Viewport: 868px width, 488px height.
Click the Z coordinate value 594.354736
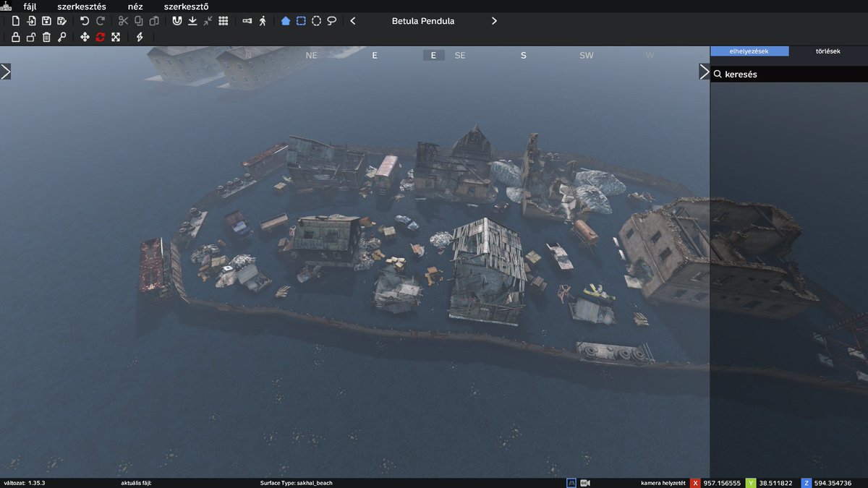(x=831, y=483)
